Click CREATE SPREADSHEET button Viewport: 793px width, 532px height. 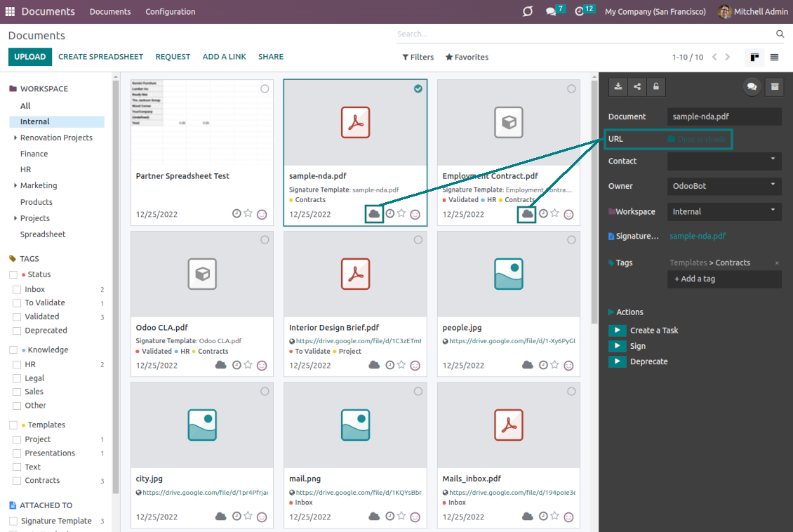tap(100, 57)
